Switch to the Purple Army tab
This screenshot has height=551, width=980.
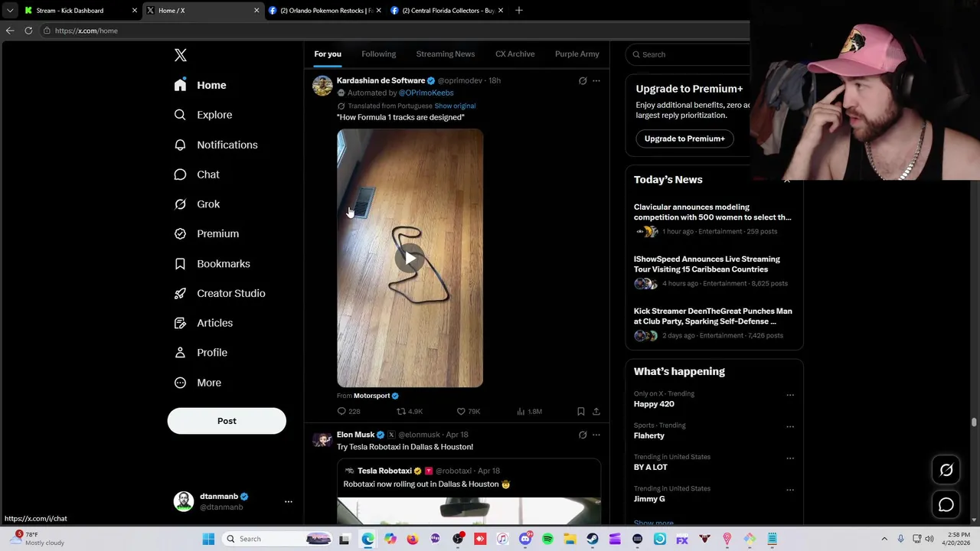coord(577,54)
